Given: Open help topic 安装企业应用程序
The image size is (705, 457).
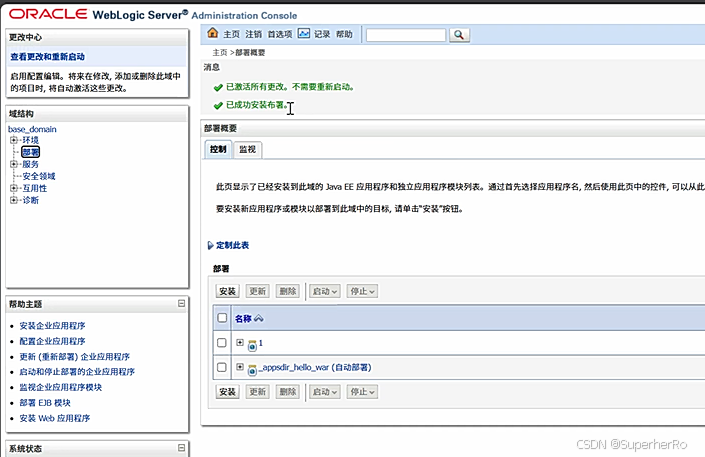Looking at the screenshot, I should click(53, 326).
